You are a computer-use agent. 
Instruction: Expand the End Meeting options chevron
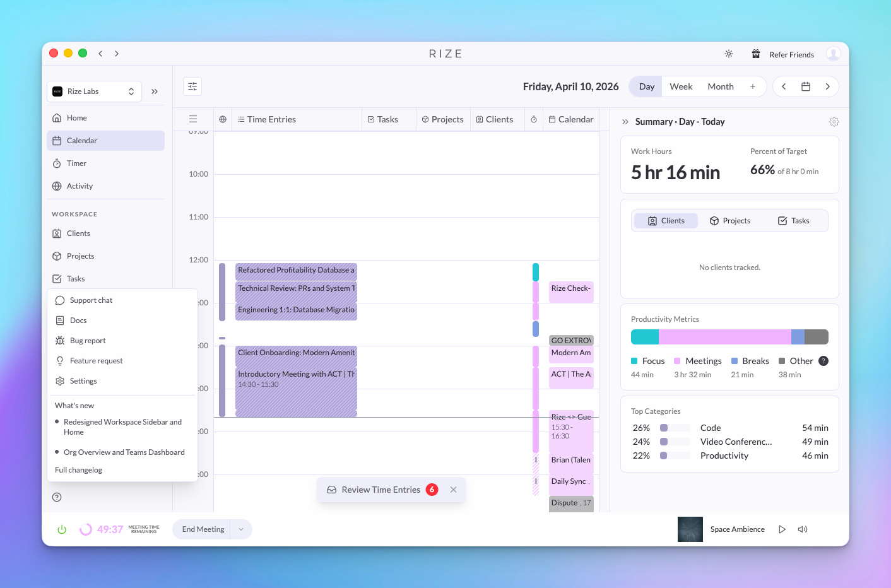click(x=240, y=529)
